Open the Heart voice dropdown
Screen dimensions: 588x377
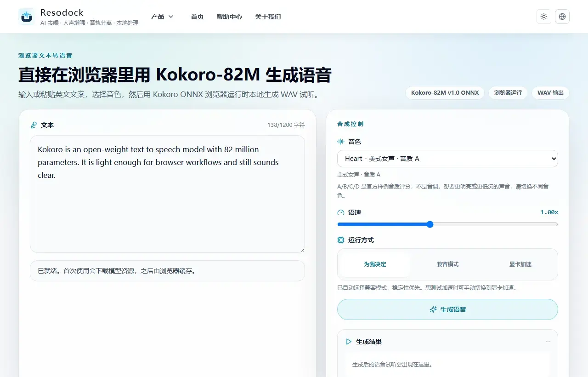click(447, 159)
